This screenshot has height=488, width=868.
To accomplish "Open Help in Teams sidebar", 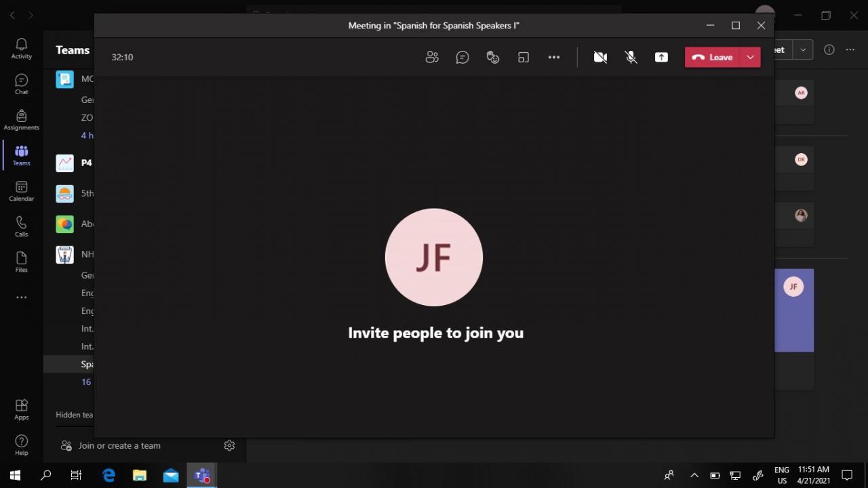I will tap(22, 445).
